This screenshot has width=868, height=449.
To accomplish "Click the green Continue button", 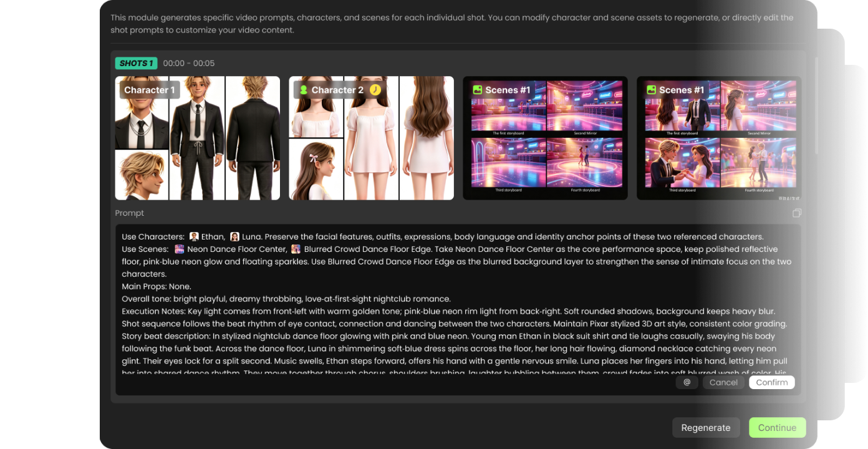I will point(777,428).
